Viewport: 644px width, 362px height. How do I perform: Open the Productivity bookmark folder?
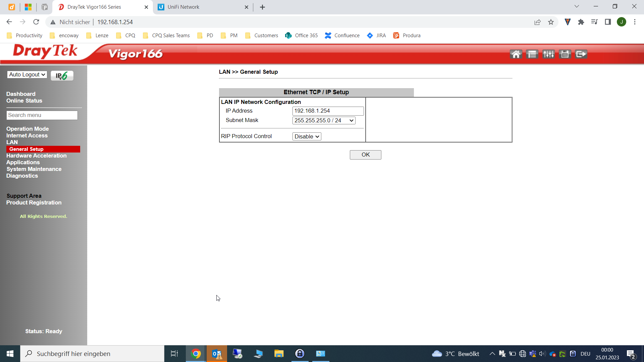(x=24, y=36)
